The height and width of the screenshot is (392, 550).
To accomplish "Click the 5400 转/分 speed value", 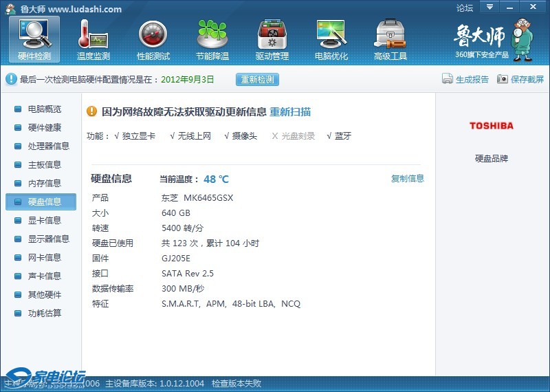I will (182, 228).
